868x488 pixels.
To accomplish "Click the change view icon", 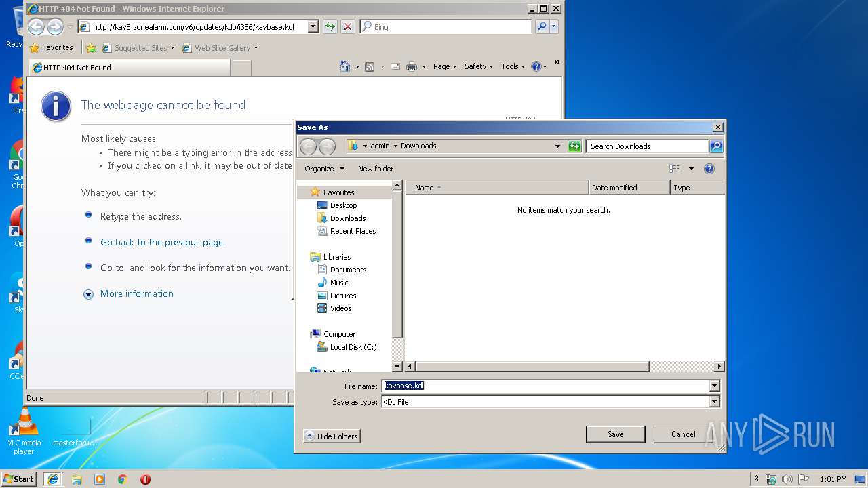I will pos(675,169).
